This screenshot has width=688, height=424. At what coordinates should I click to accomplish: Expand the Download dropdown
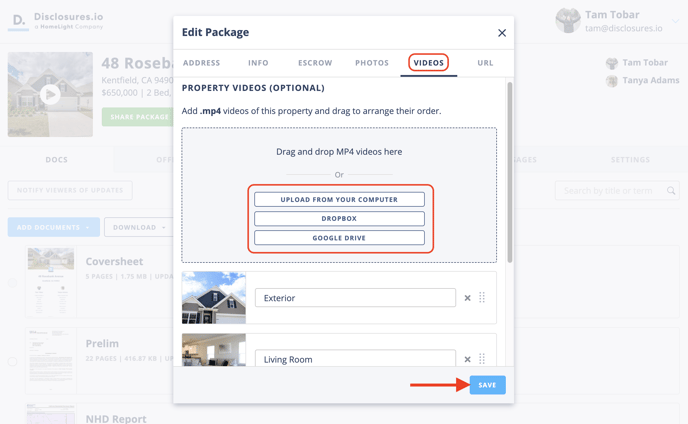(139, 227)
